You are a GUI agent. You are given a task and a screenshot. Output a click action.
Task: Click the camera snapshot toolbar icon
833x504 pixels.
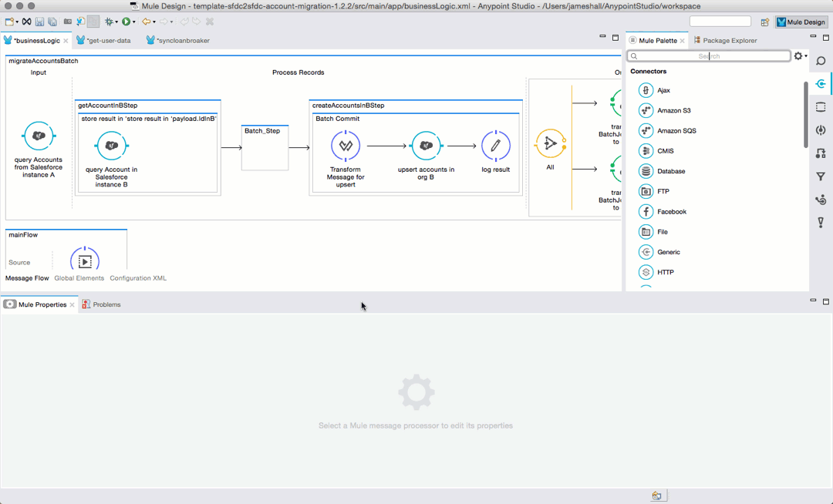[x=67, y=22]
